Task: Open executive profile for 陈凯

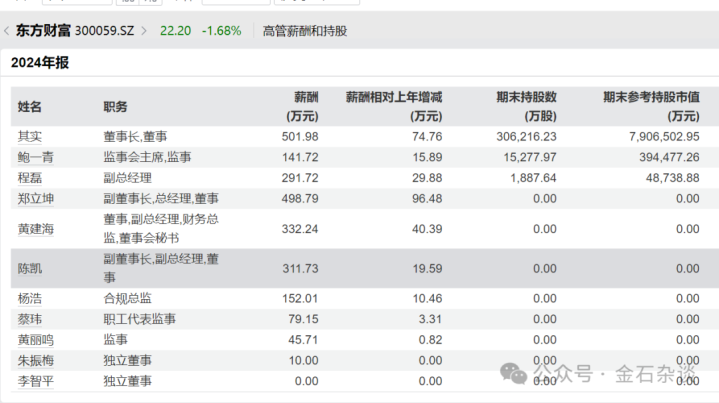Action: click(x=30, y=269)
